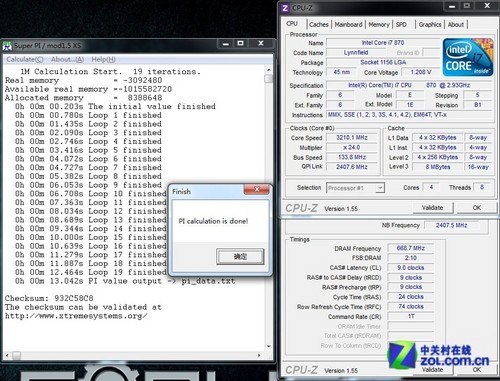Image resolution: width=500 pixels, height=381 pixels.
Task: Click OK button in lower CPU-Z window
Action: coord(477,369)
